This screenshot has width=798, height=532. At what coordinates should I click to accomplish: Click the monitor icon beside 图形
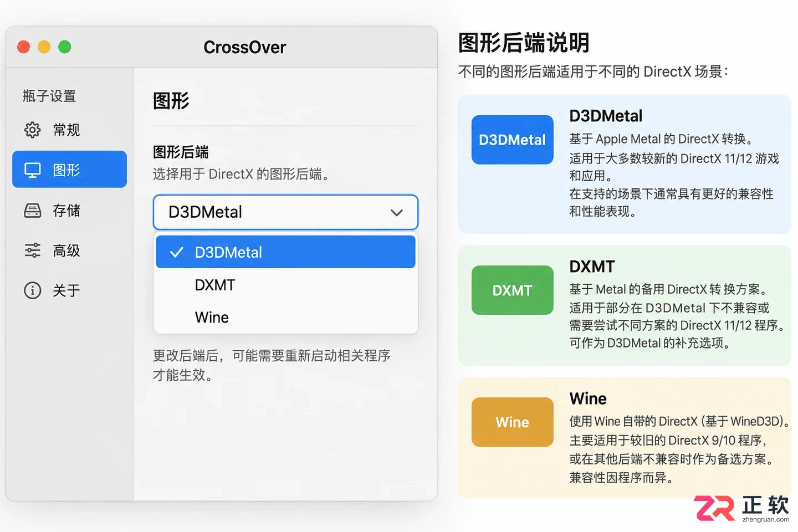[x=32, y=170]
